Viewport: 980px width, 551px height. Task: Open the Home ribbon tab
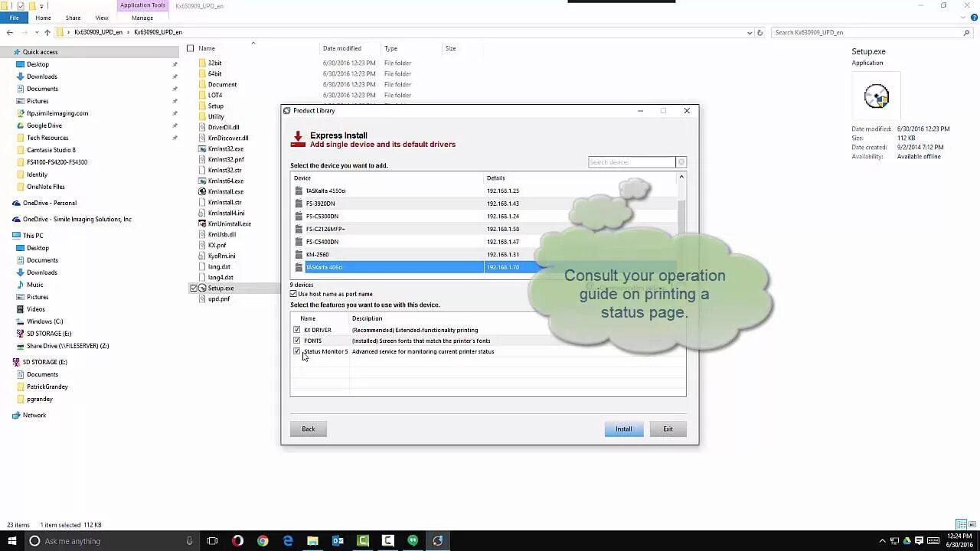43,18
